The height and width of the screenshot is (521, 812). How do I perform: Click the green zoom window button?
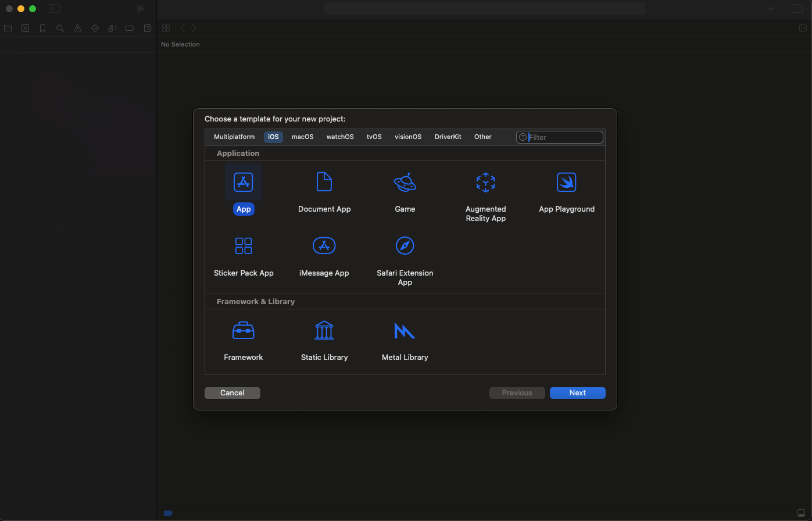(33, 9)
